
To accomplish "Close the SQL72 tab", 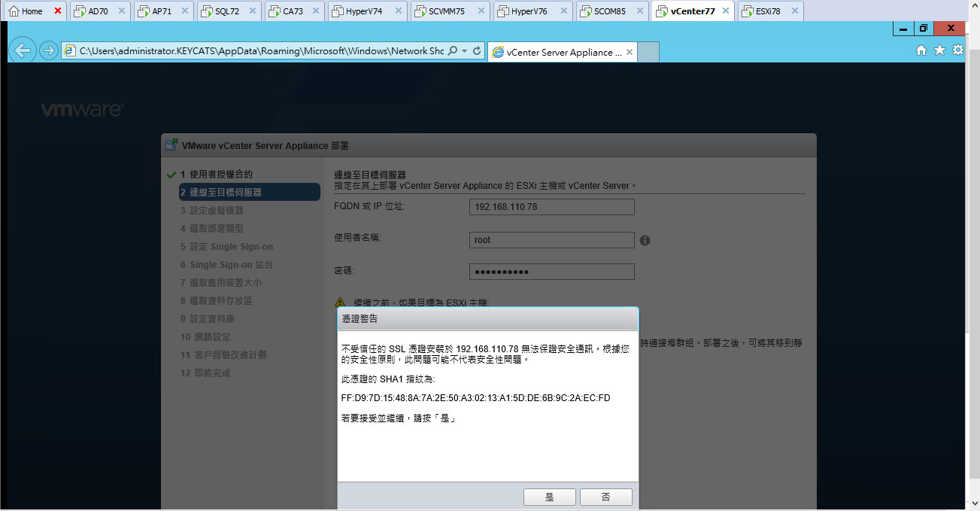I will coord(252,11).
